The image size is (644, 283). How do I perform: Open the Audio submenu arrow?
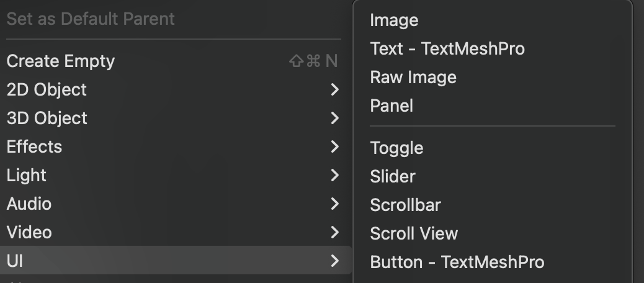tap(335, 204)
